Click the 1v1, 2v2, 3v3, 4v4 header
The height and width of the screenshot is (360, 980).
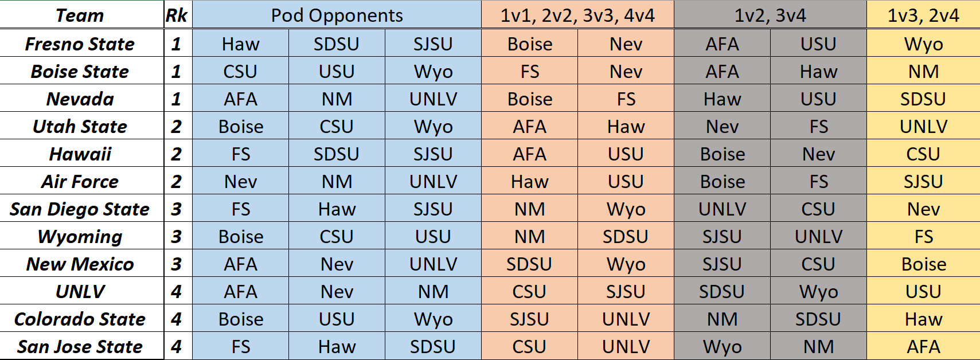pos(577,15)
